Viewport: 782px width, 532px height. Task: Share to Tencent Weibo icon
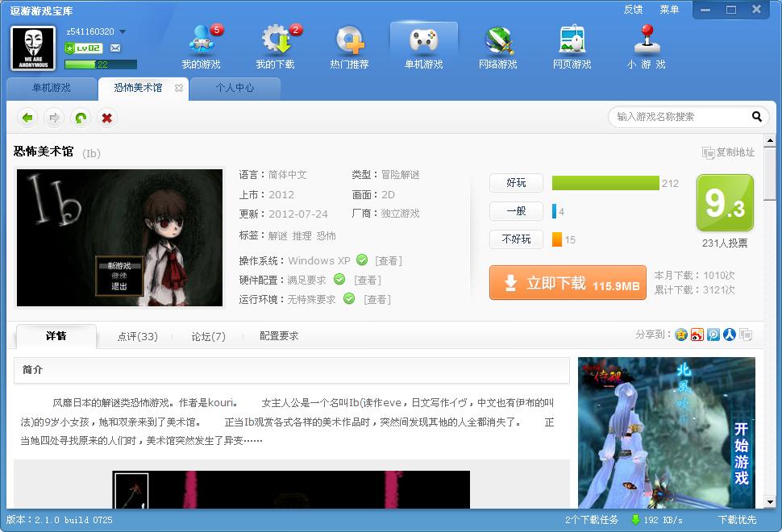pos(713,335)
